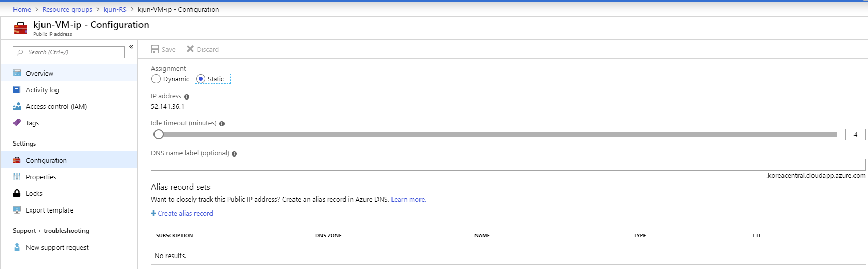Click the idle timeout slider handle
Screen dimensions: 868x269
click(x=159, y=134)
